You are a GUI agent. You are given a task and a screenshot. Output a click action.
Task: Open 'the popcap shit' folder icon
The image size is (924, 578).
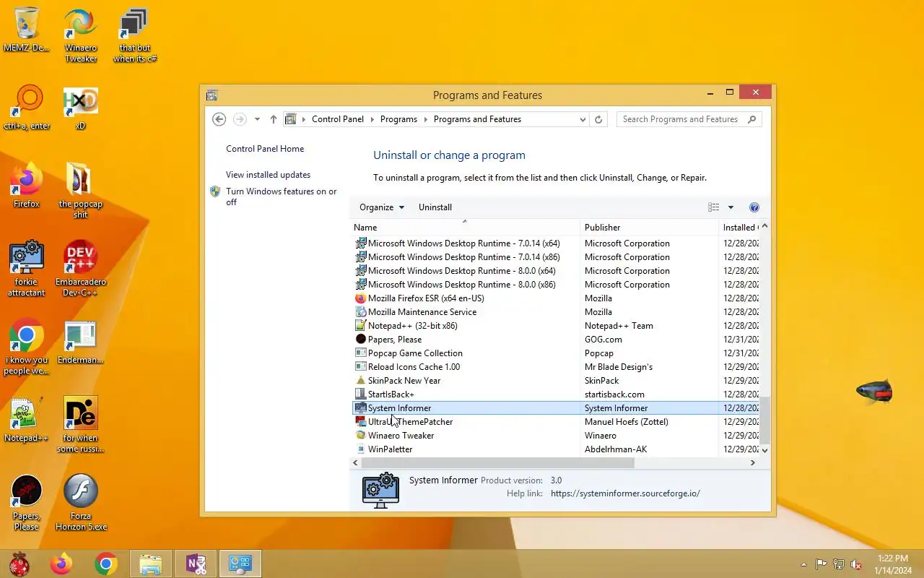81,191
